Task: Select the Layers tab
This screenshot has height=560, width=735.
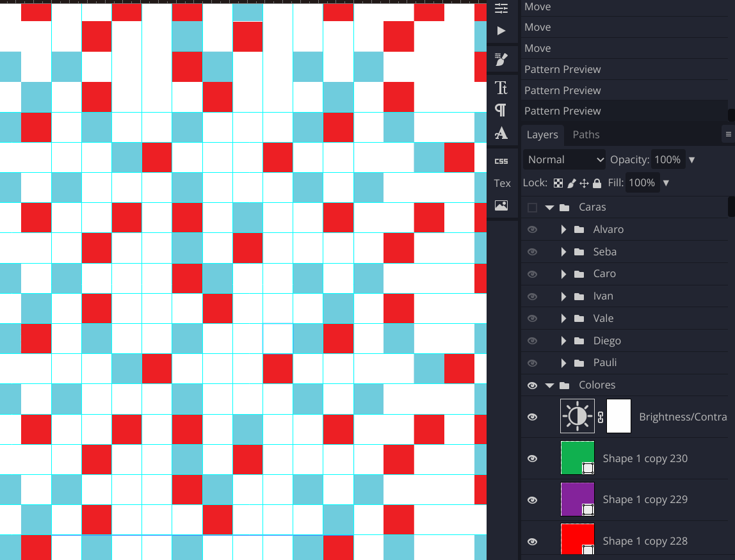Action: tap(542, 134)
